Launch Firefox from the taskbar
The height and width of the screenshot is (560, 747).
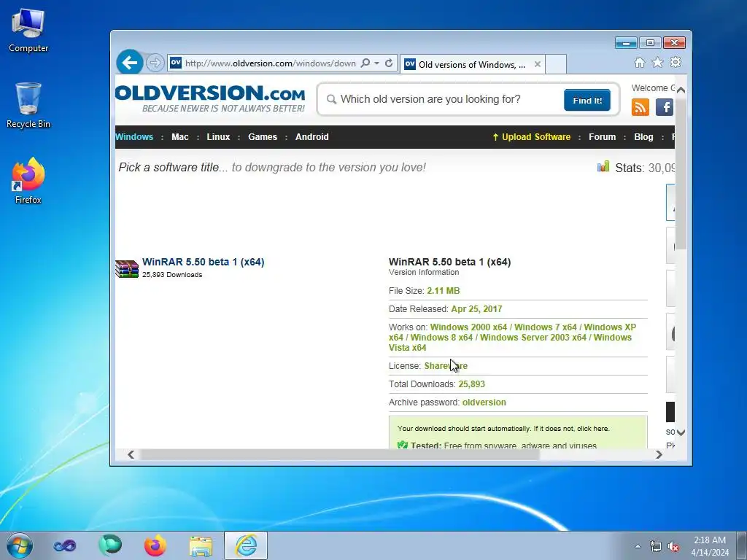click(155, 545)
